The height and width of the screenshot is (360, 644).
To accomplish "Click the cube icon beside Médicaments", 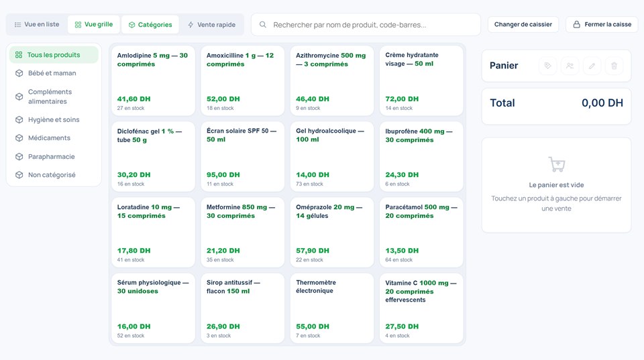I will (x=19, y=138).
